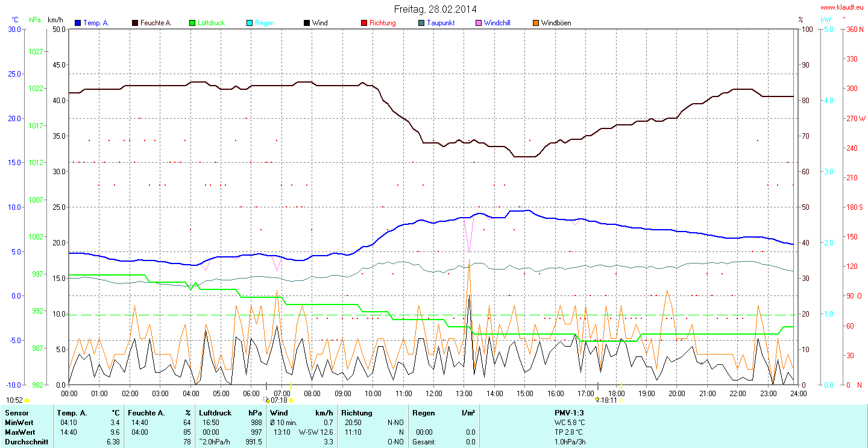Viewport: 868px width, 448px height.
Task: Select the Durchschnitt row label
Action: pos(25,442)
